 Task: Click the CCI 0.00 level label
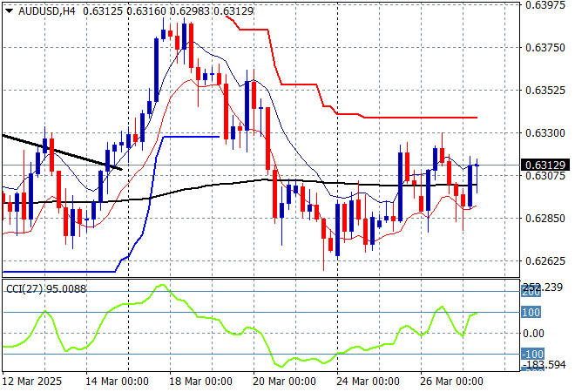[x=533, y=334]
